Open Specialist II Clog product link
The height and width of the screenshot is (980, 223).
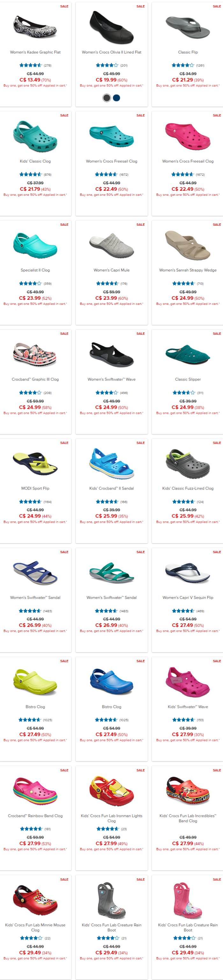[35, 270]
